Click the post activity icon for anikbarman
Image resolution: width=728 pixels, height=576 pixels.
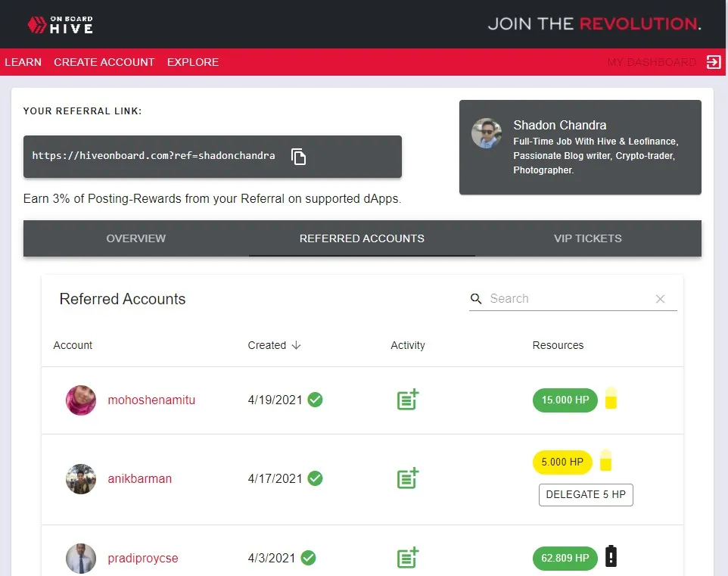408,478
